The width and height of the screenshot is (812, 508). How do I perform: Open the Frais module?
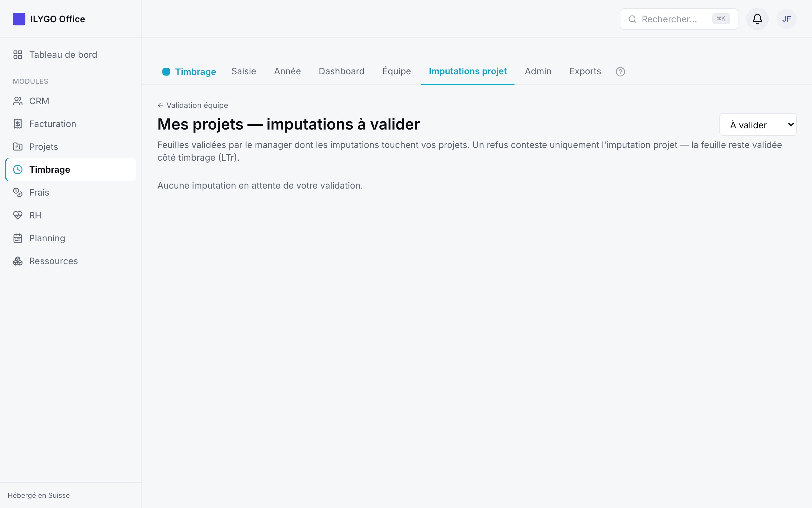(x=70, y=192)
